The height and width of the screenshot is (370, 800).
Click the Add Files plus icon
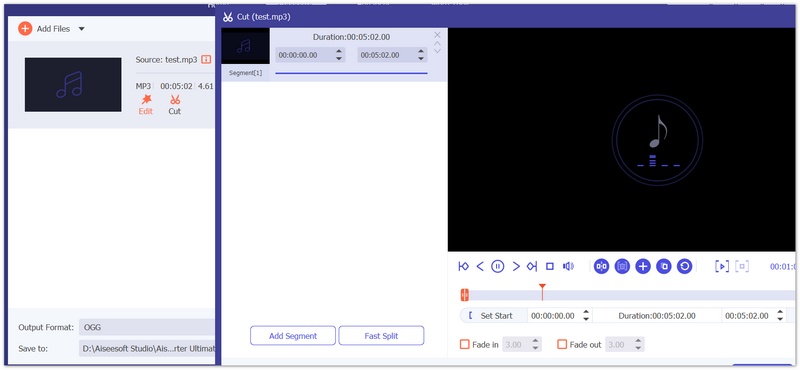[x=25, y=29]
